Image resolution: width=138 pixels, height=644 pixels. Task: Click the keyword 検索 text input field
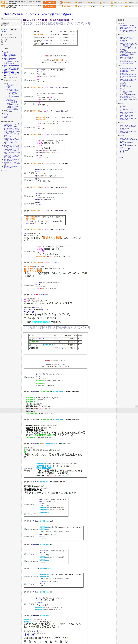click(x=11, y=21)
